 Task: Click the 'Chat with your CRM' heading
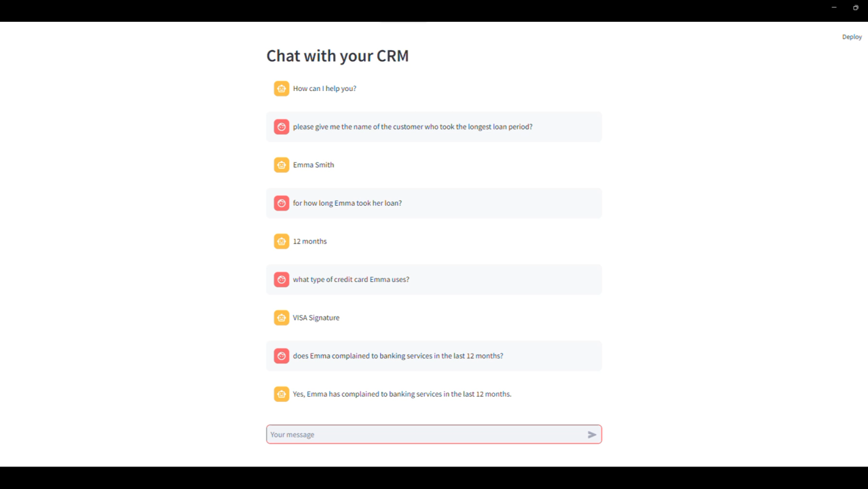(337, 56)
